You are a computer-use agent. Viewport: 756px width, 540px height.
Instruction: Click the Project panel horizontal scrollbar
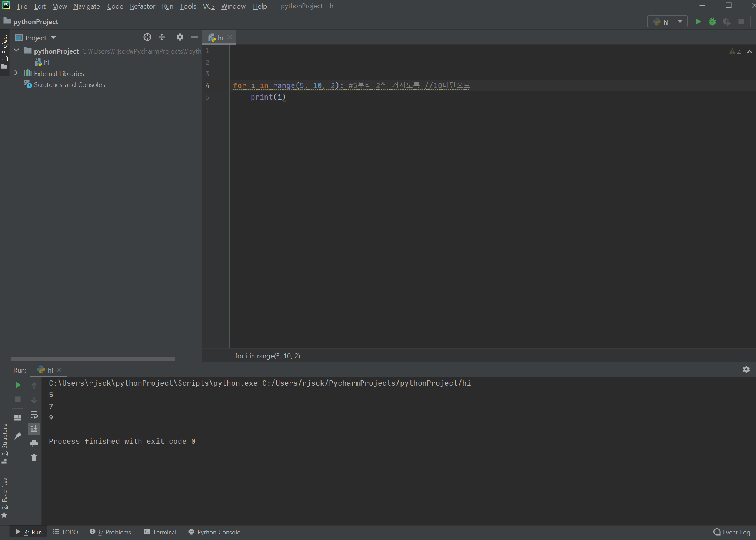tap(93, 359)
